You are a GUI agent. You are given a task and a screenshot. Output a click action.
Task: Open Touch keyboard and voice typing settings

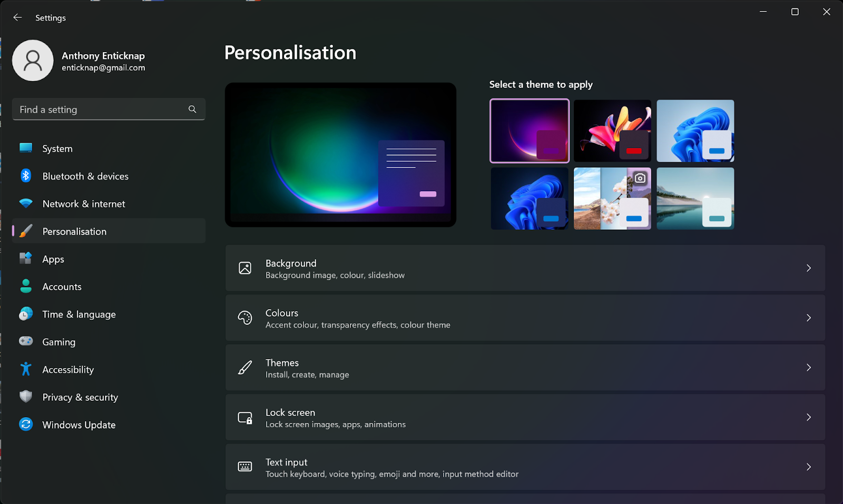click(x=525, y=467)
